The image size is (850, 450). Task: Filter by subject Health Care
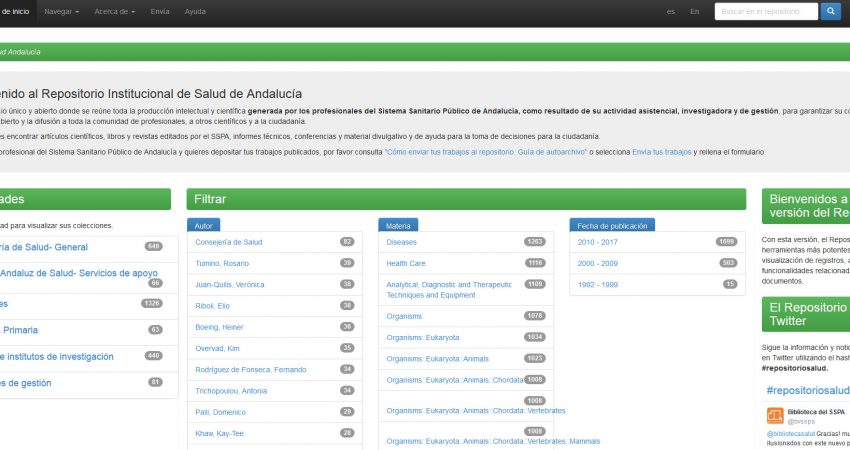coord(406,263)
